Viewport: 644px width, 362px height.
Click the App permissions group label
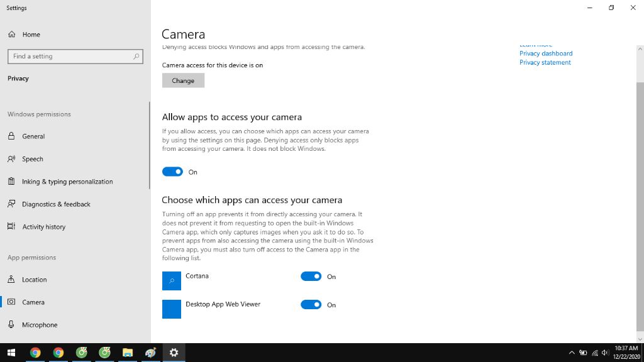pos(31,257)
